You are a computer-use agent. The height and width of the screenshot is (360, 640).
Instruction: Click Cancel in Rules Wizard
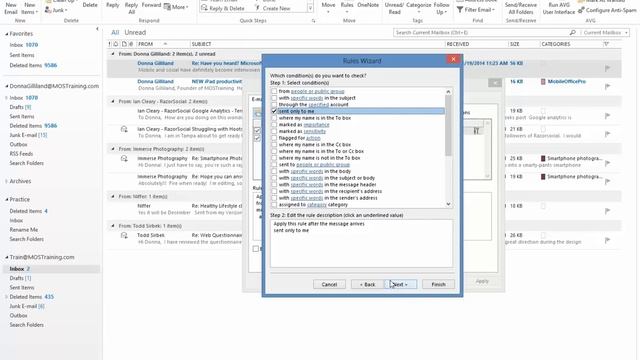pyautogui.click(x=329, y=284)
